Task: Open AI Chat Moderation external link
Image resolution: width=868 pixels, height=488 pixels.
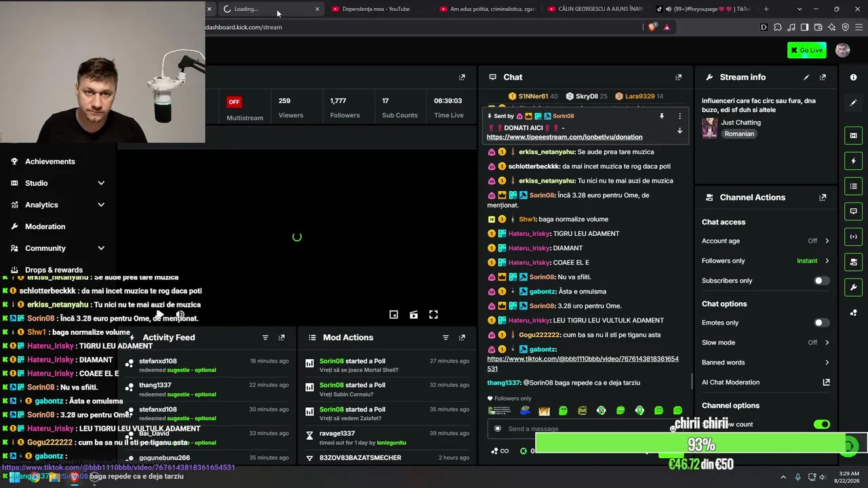Action: point(827,382)
